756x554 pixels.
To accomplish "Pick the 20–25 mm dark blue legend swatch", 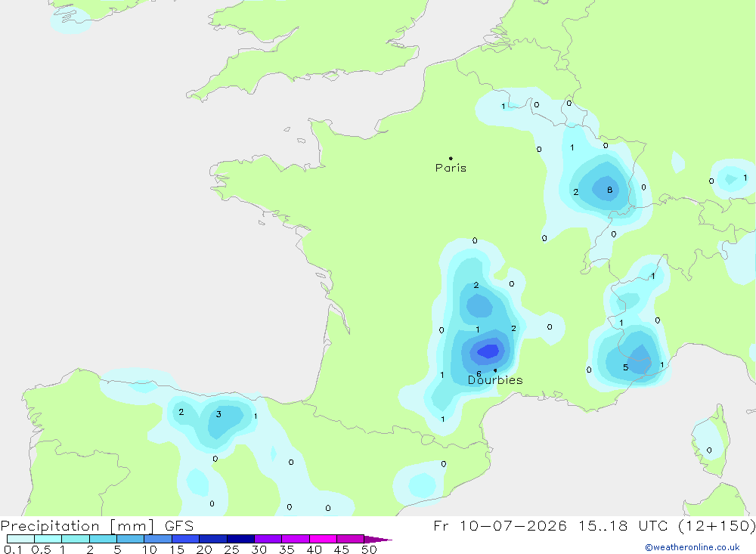I will point(213,539).
